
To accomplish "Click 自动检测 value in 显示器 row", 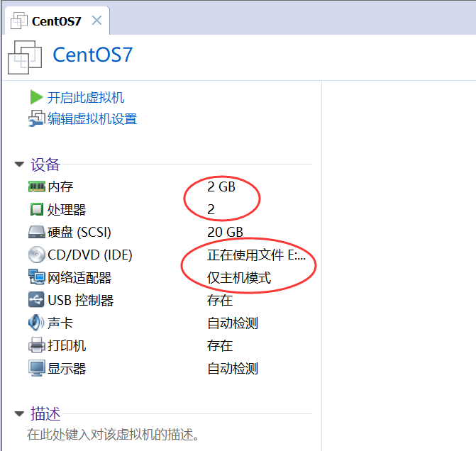I will click(233, 369).
